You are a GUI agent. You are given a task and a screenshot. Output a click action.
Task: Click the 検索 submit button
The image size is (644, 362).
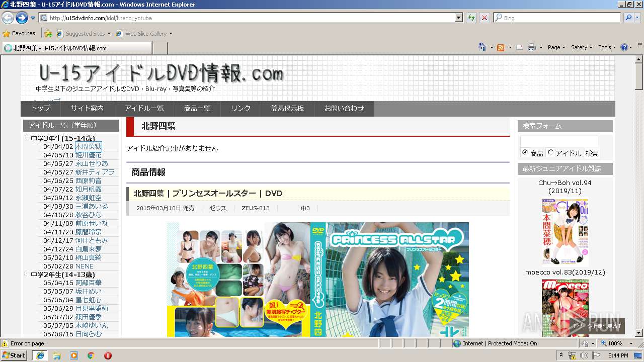click(x=592, y=153)
